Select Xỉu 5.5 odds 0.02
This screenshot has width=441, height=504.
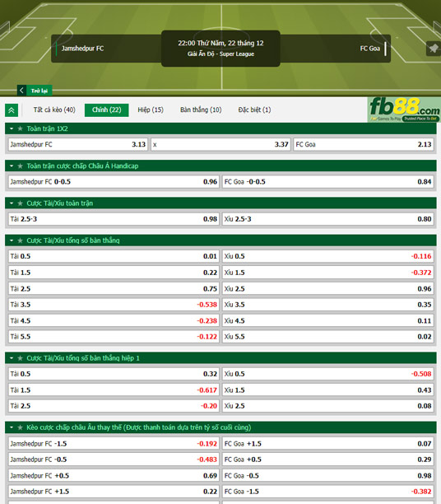tap(328, 337)
